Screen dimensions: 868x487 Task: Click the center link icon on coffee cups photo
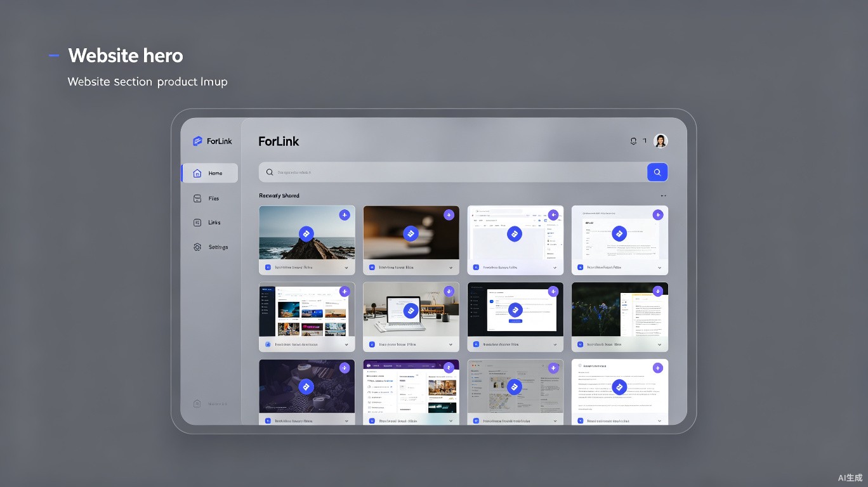(x=306, y=387)
